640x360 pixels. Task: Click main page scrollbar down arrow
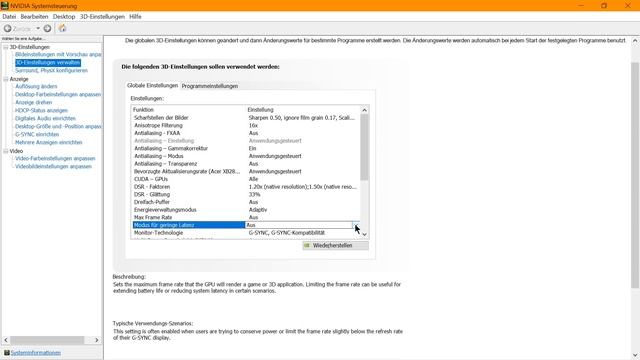pyautogui.click(x=635, y=356)
